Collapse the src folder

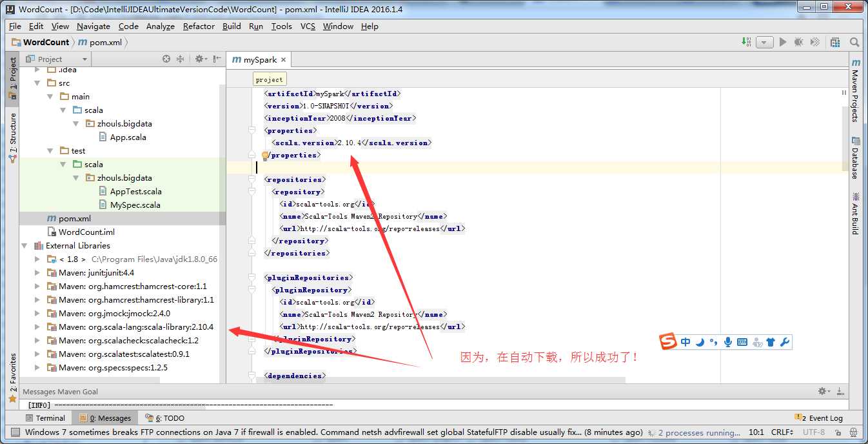point(37,83)
